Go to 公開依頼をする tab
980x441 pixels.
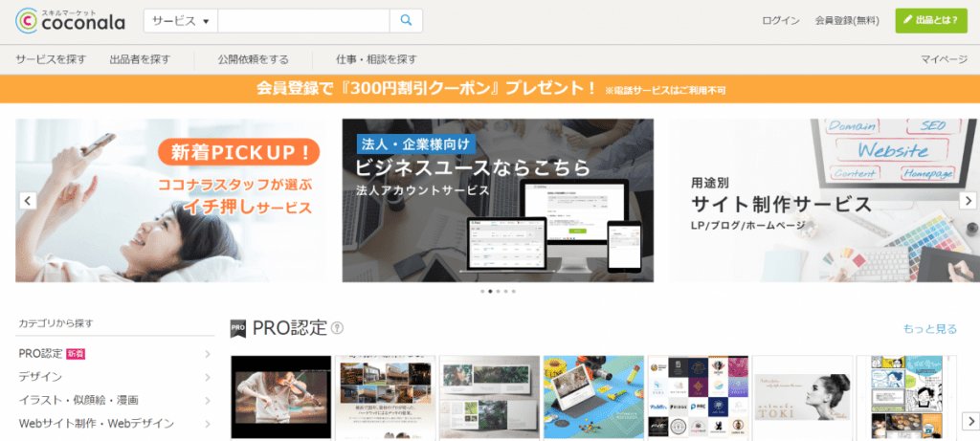(253, 59)
